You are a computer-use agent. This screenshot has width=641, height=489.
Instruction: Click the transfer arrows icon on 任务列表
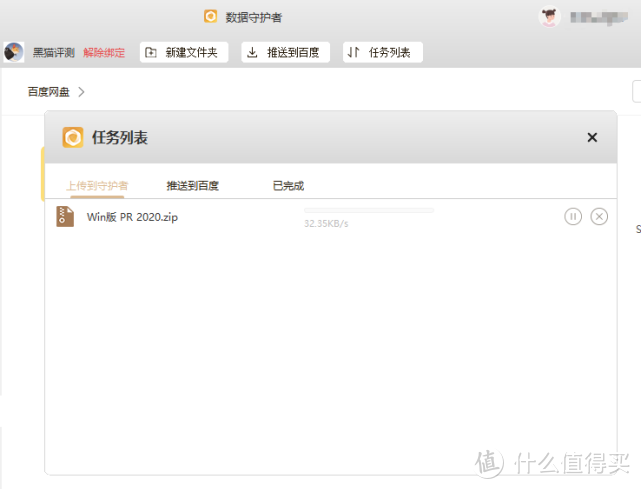353,52
